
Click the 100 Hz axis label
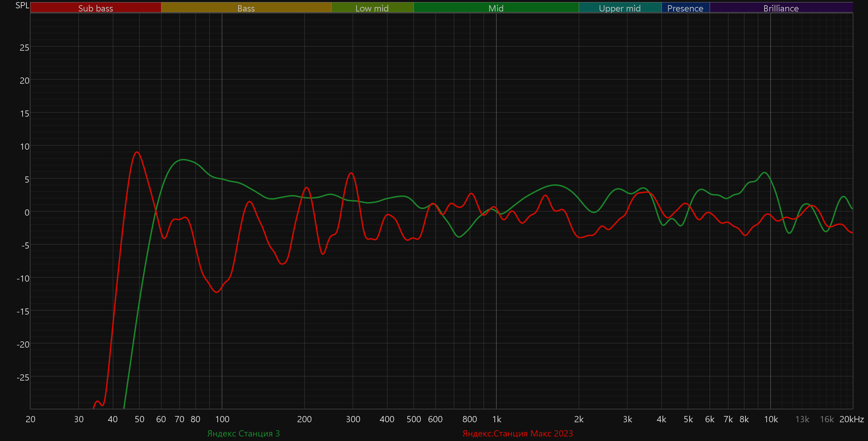[x=222, y=419]
